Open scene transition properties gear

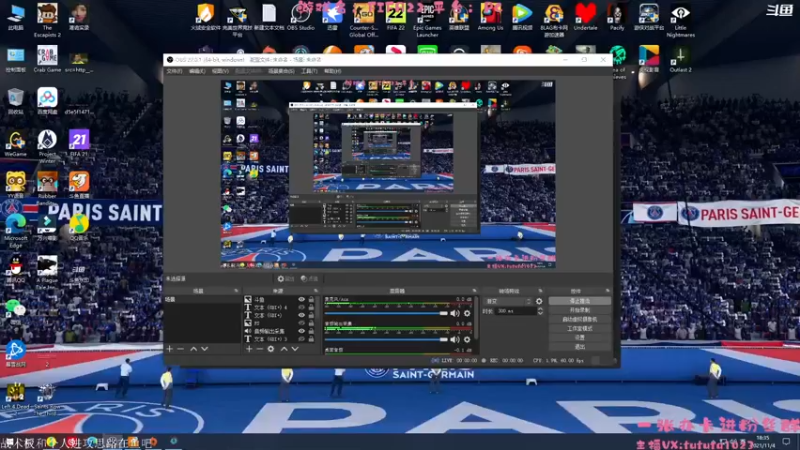(539, 302)
